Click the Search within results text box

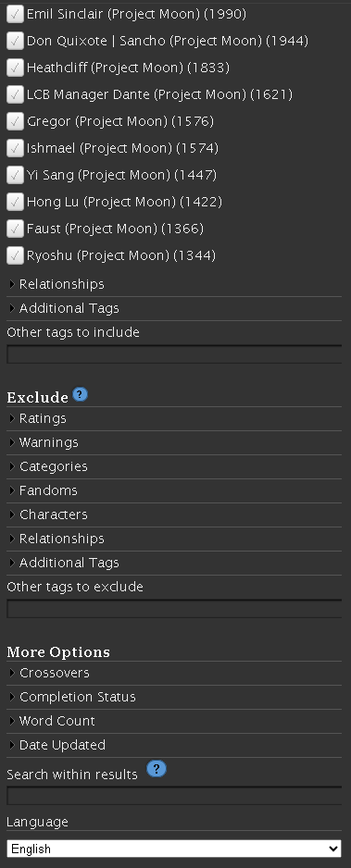174,796
